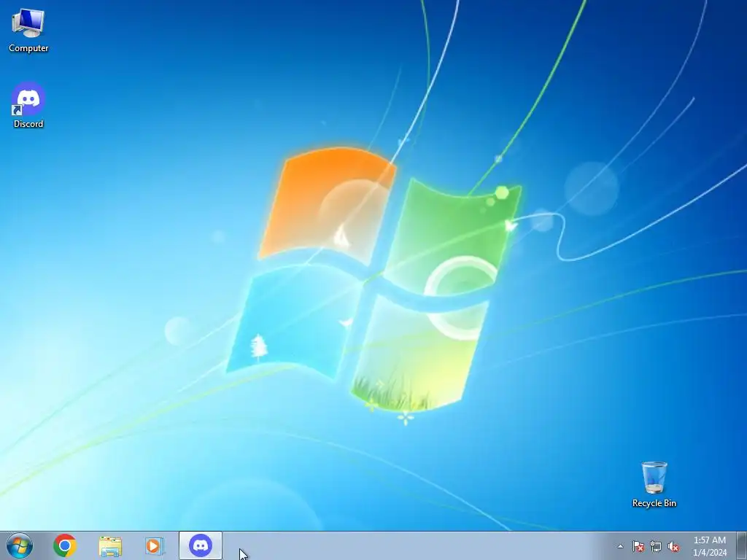Open the Windows Start menu

pos(20,545)
